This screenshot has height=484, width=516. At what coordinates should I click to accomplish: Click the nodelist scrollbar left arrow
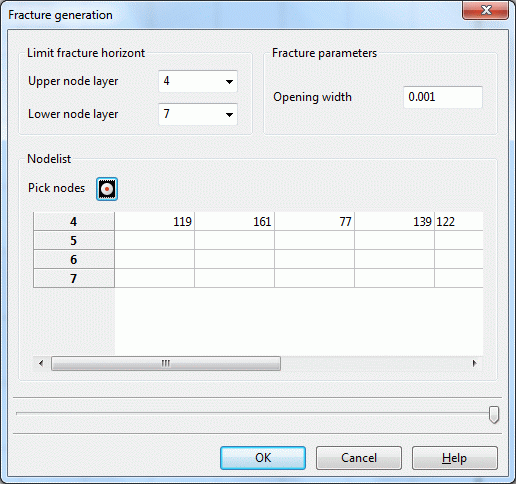point(41,363)
